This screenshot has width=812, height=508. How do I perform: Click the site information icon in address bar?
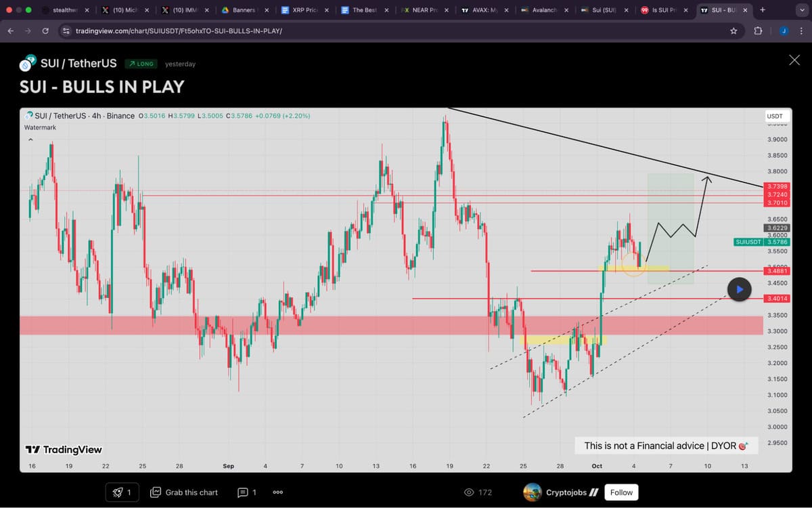tap(66, 31)
